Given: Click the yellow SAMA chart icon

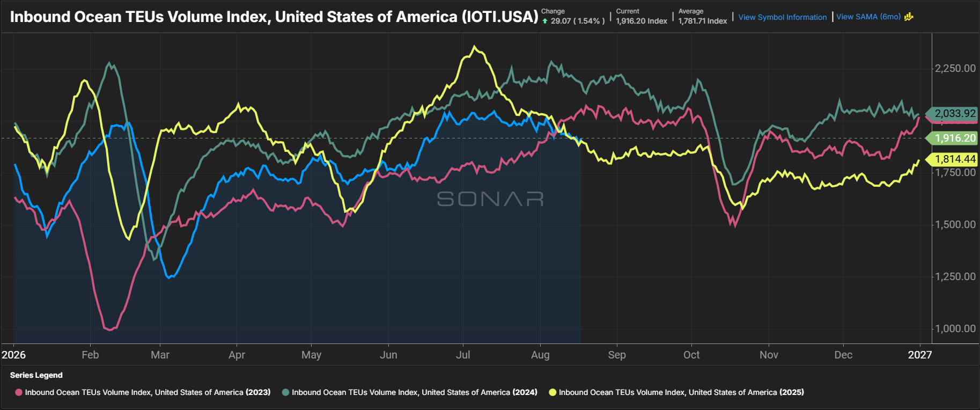Looking at the screenshot, I should [909, 17].
